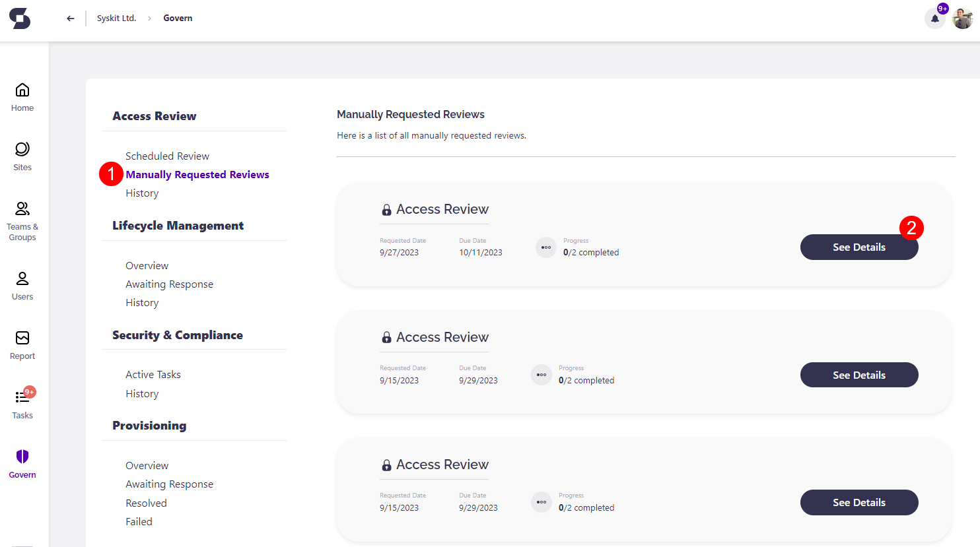Click the user profile avatar

point(962,18)
